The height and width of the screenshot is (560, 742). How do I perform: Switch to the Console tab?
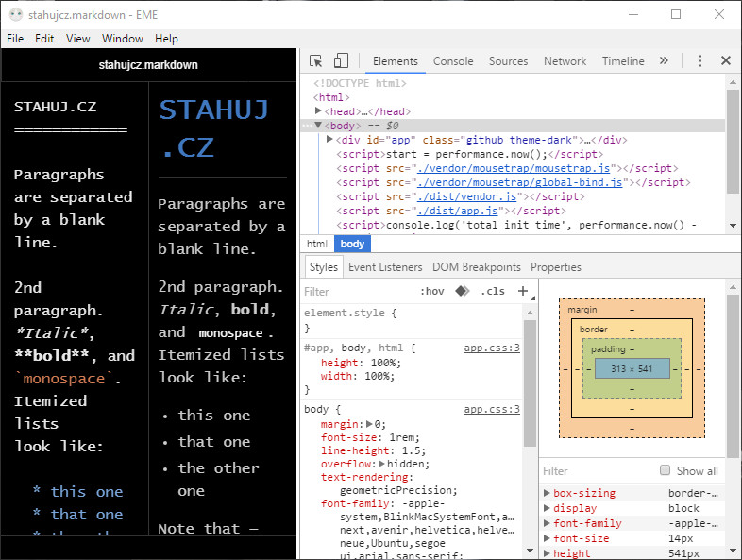point(453,61)
